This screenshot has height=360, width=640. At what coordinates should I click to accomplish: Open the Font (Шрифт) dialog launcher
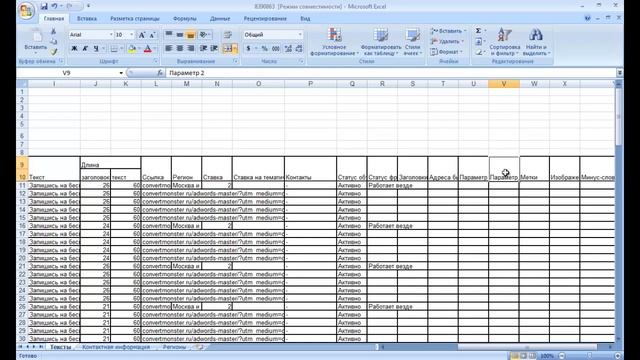coord(156,61)
